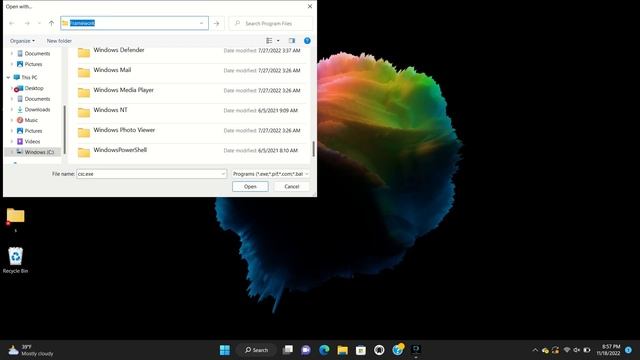Screen dimensions: 640x360
Task: Show the preview pane
Action: (291, 40)
